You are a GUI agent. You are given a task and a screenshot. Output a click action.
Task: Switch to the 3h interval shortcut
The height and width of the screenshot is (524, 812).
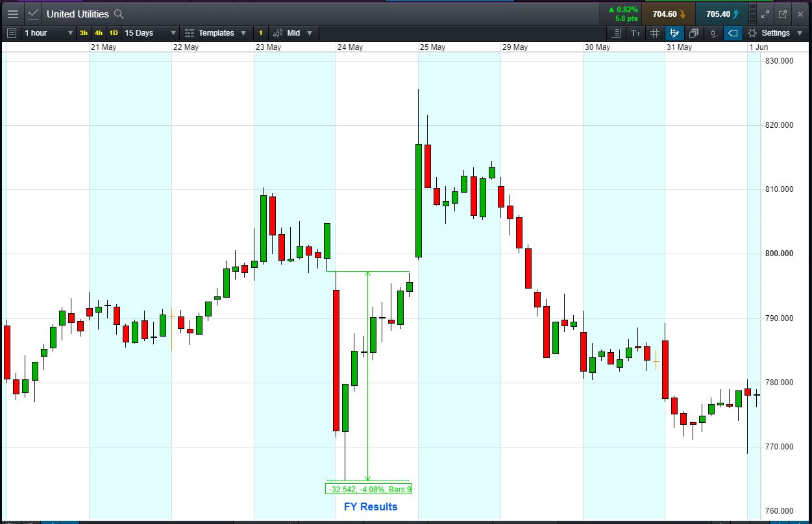[x=84, y=33]
